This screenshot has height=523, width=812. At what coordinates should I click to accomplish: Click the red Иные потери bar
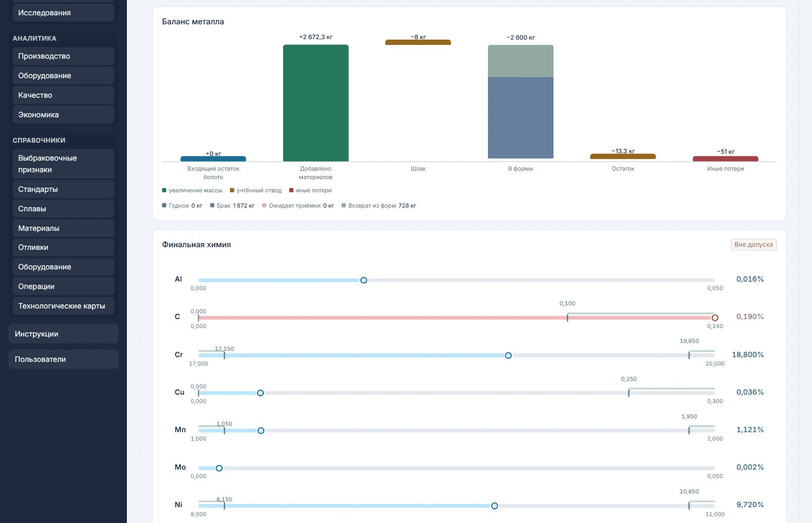pyautogui.click(x=725, y=158)
